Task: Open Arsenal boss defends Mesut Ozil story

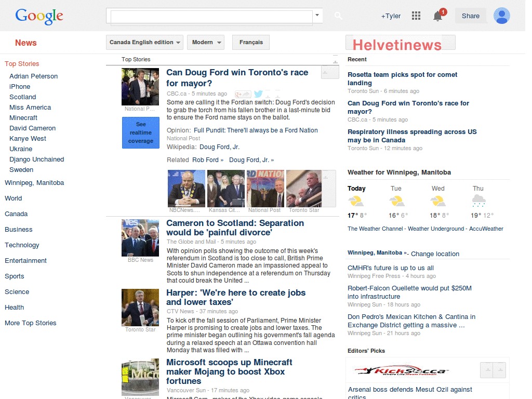Action: coord(410,393)
